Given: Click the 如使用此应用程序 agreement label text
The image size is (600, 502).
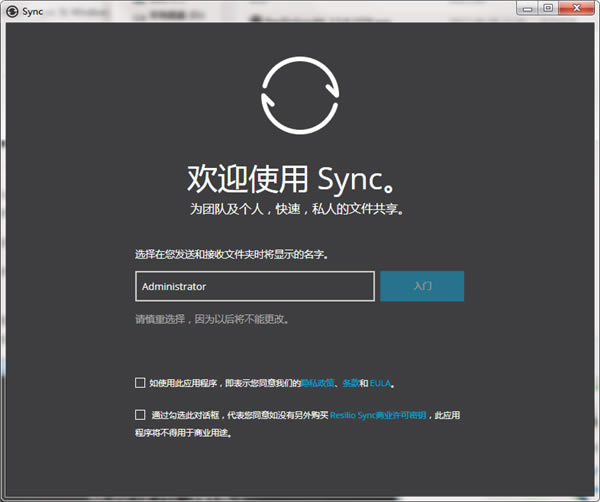Looking at the screenshot, I should pos(220,383).
